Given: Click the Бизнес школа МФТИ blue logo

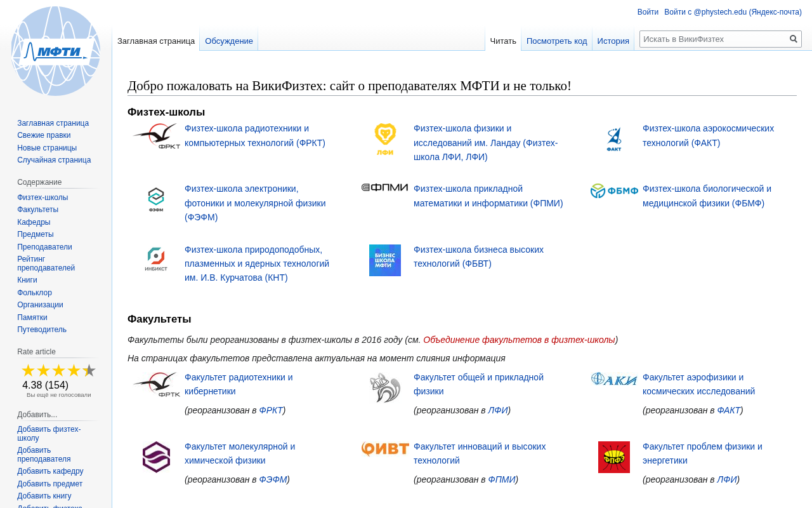Looking at the screenshot, I should [x=385, y=260].
